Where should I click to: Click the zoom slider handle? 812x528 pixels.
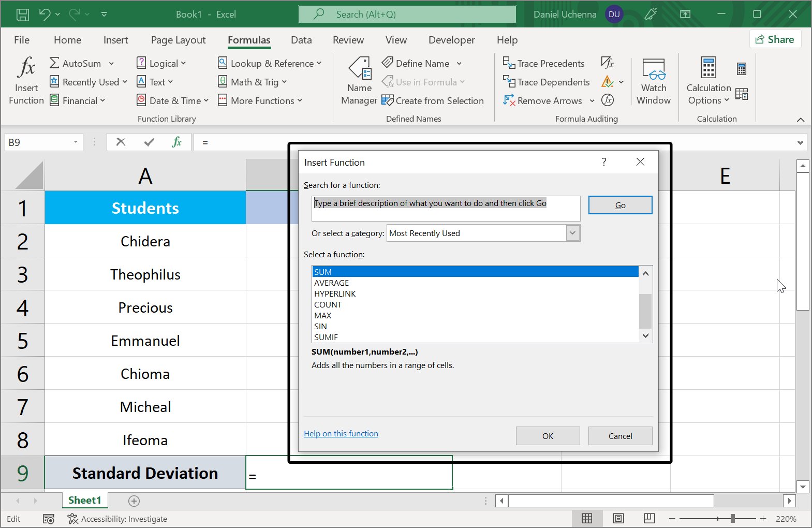point(732,519)
